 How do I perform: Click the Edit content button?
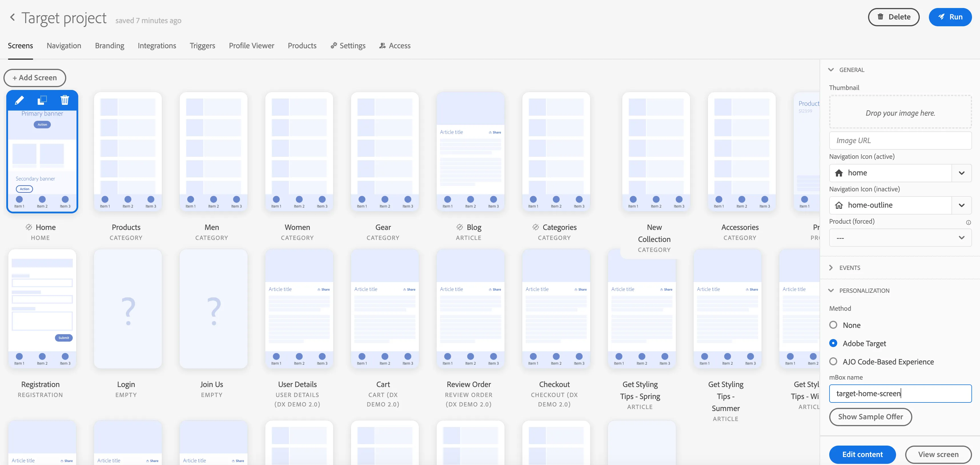tap(862, 454)
